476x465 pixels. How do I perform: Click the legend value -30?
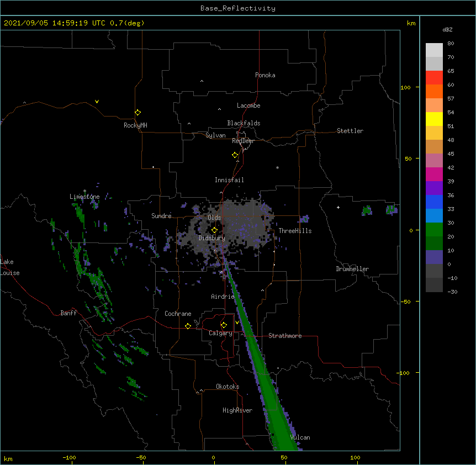(452, 292)
